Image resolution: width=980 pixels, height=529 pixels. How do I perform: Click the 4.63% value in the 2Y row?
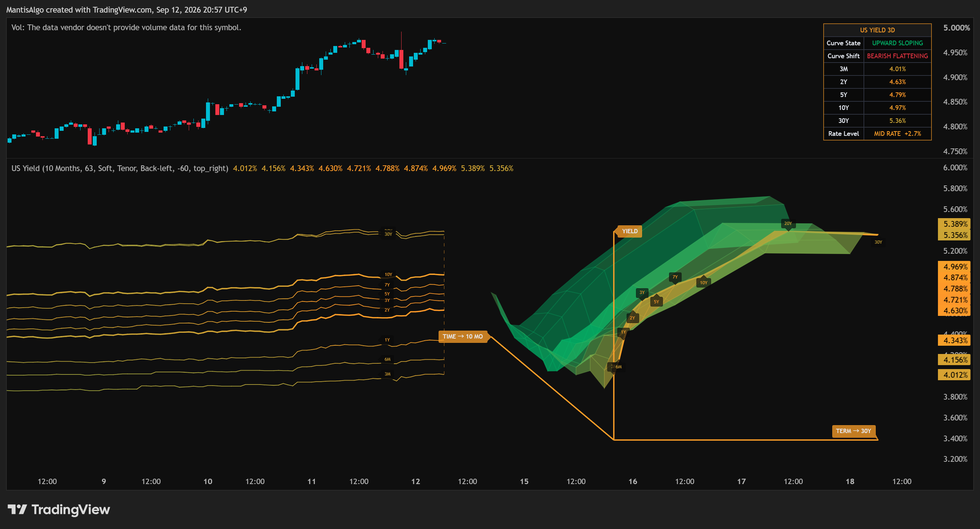[x=897, y=82]
